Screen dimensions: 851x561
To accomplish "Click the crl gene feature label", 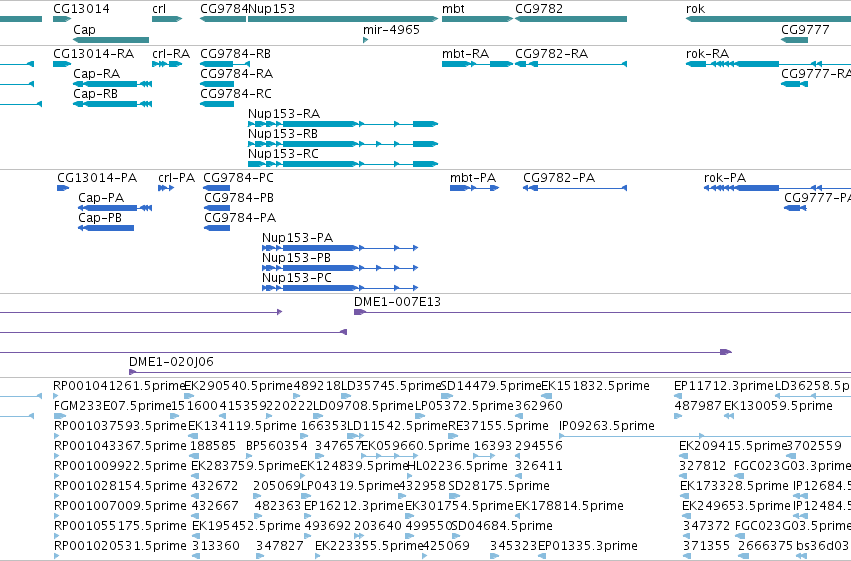I will point(159,9).
